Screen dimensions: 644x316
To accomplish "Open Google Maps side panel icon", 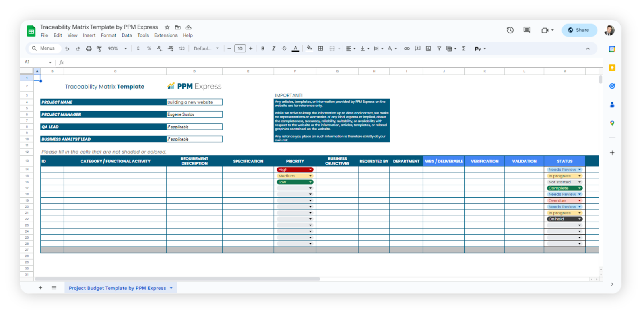I will 612,123.
